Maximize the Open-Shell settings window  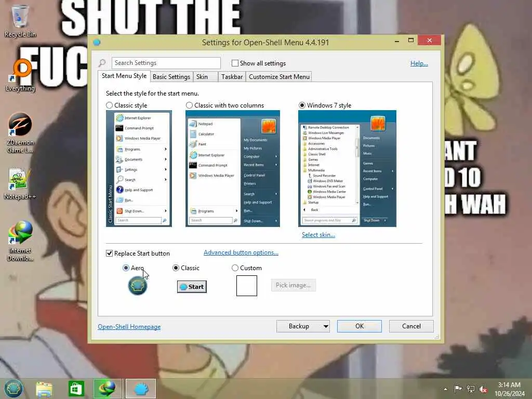[x=410, y=41]
